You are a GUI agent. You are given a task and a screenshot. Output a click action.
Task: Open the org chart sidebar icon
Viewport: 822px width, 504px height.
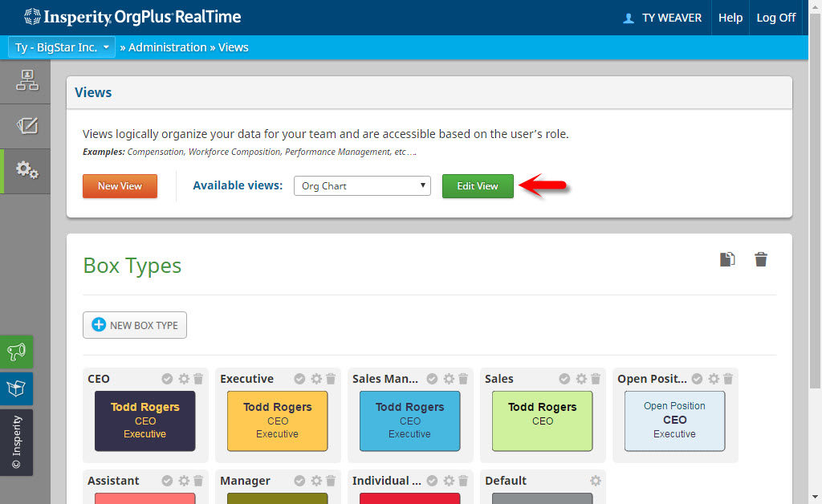pyautogui.click(x=26, y=81)
